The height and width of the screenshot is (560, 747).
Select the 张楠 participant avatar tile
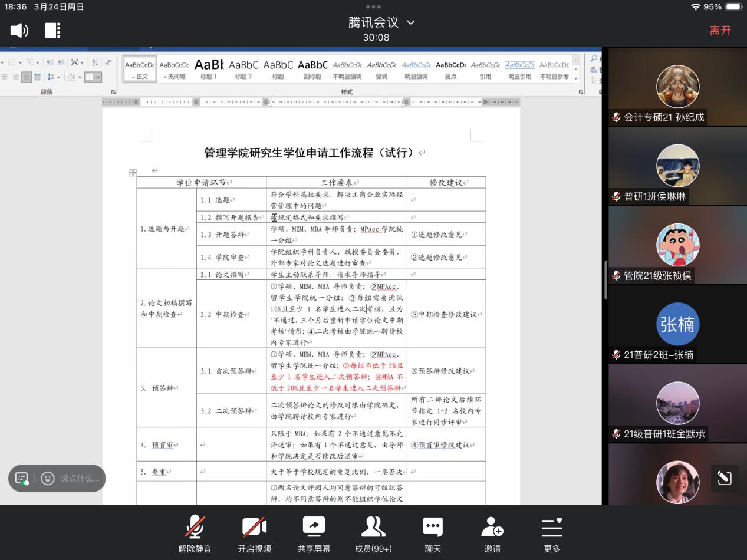pyautogui.click(x=677, y=324)
